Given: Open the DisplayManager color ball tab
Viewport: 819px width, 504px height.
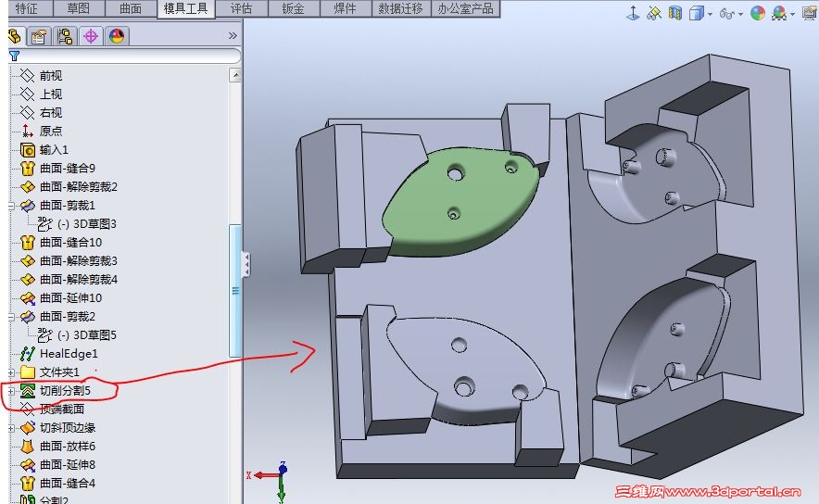Looking at the screenshot, I should tap(117, 36).
